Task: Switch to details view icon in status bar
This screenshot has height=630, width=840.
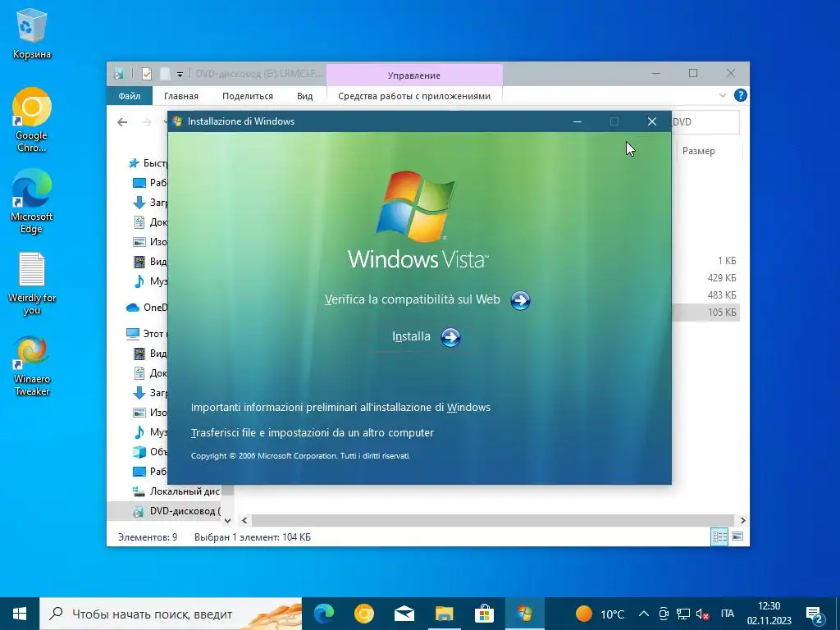Action: click(719, 536)
